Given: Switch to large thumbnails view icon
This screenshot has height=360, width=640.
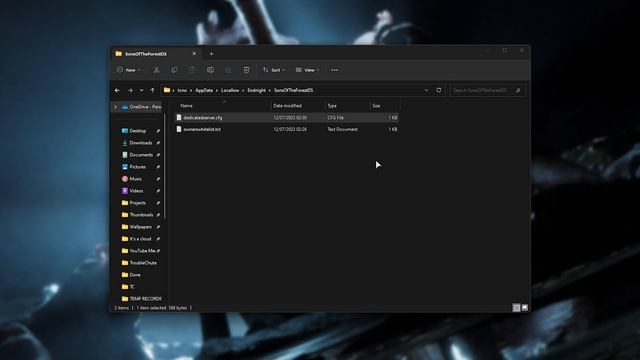Looking at the screenshot, I should pyautogui.click(x=525, y=308).
